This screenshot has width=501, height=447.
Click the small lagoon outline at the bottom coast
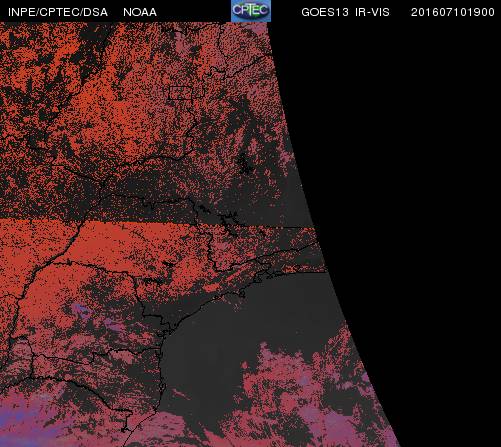(x=126, y=428)
